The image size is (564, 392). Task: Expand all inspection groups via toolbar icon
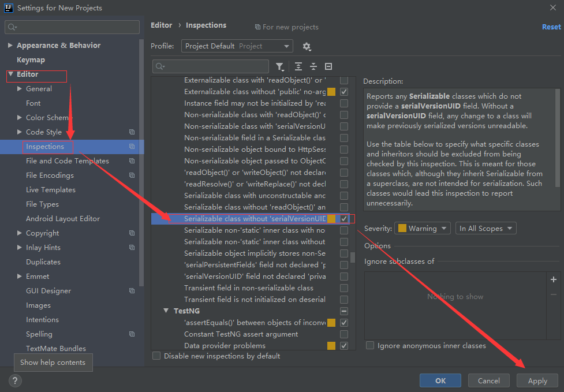coord(298,66)
